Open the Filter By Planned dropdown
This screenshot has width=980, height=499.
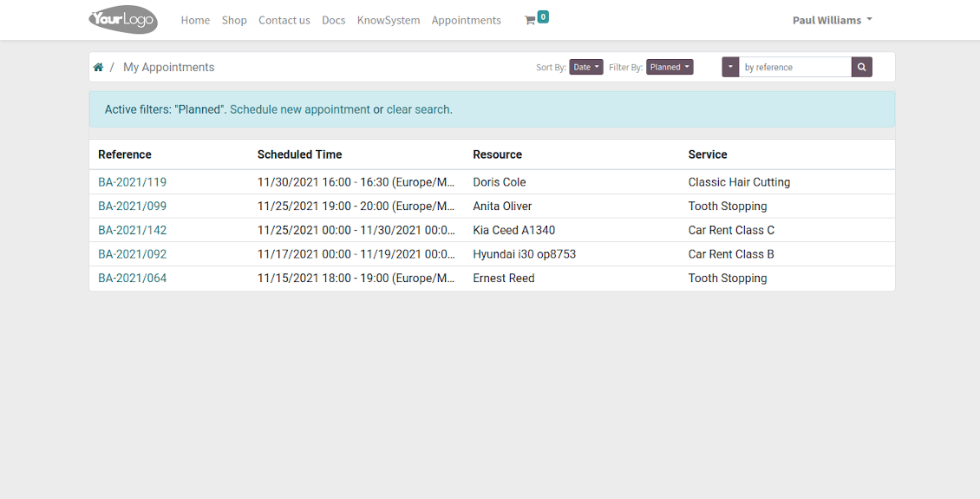point(670,67)
